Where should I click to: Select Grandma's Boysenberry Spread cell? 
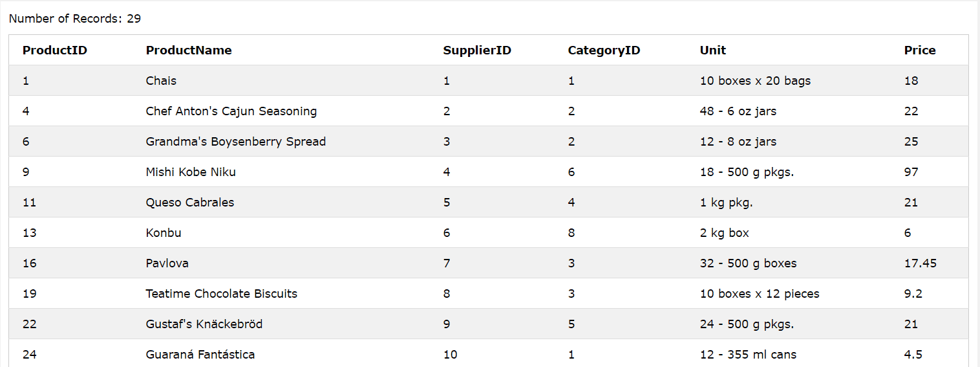(x=236, y=142)
